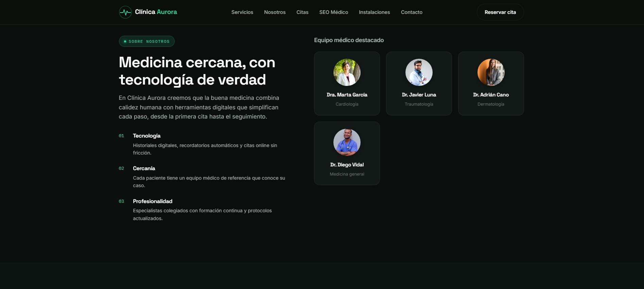This screenshot has height=289, width=644.
Task: Click the Clínica Aurora heartbeat logo icon
Action: coord(125,12)
